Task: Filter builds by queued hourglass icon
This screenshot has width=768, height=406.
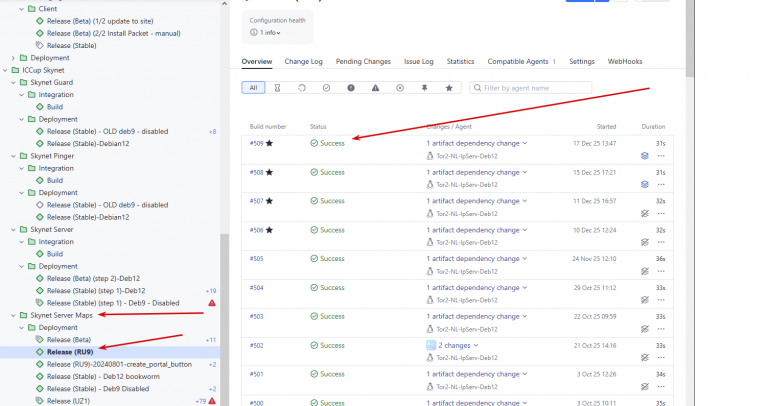Action: (x=277, y=88)
